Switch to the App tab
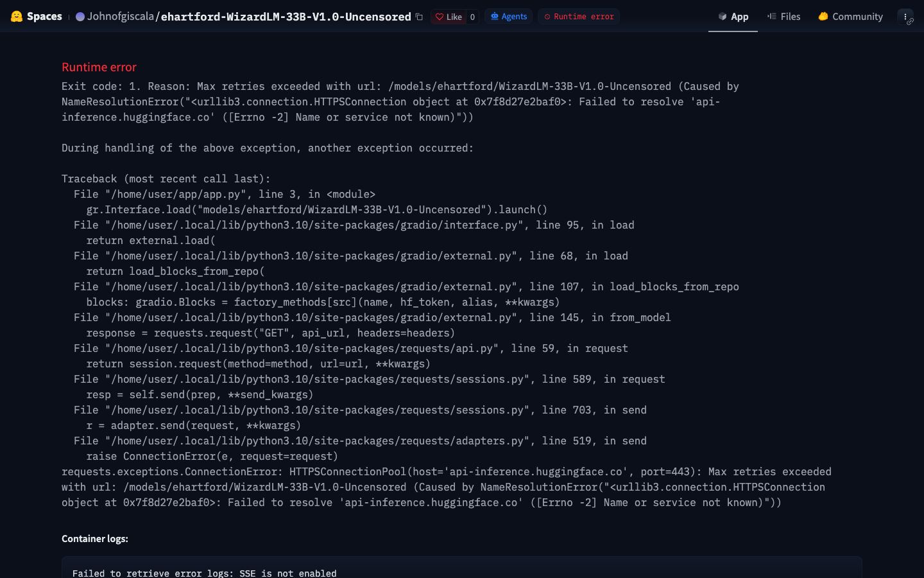 pyautogui.click(x=733, y=17)
